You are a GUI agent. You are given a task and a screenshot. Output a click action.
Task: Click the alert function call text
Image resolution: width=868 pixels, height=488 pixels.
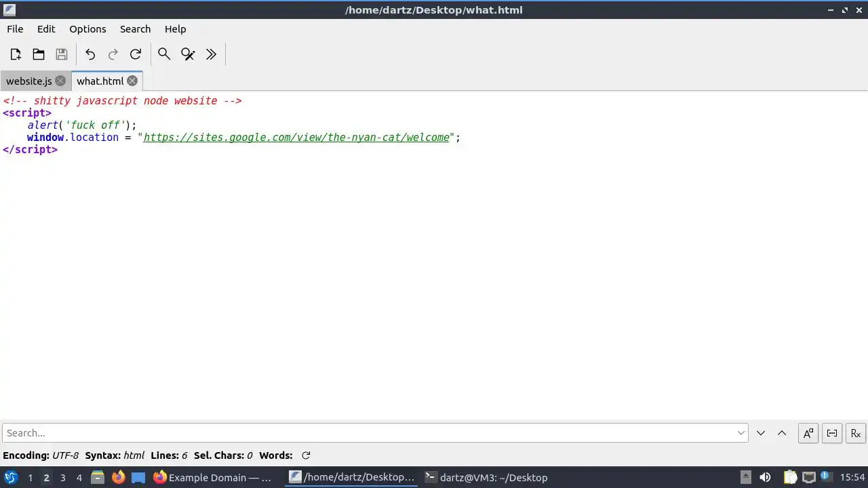tap(81, 125)
